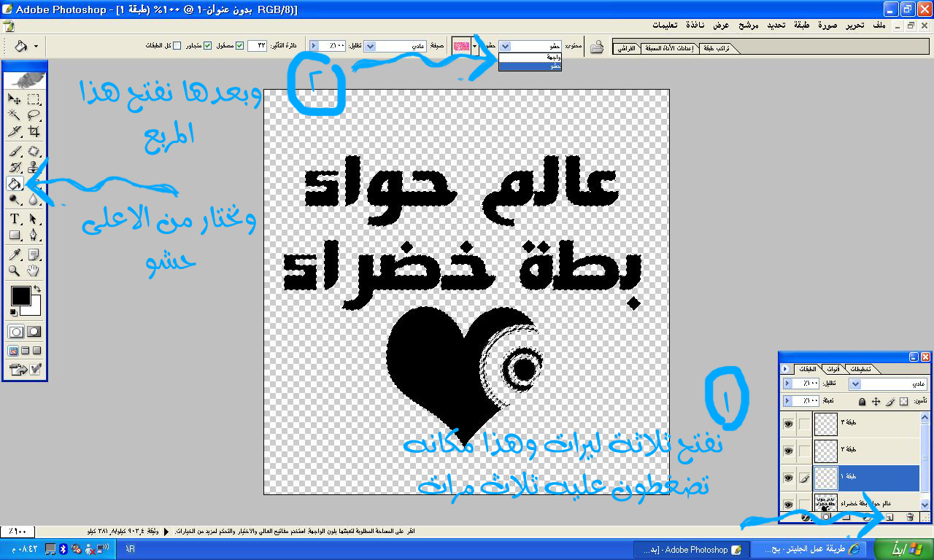Select the Crop tool
This screenshot has height=560, width=934.
click(34, 132)
